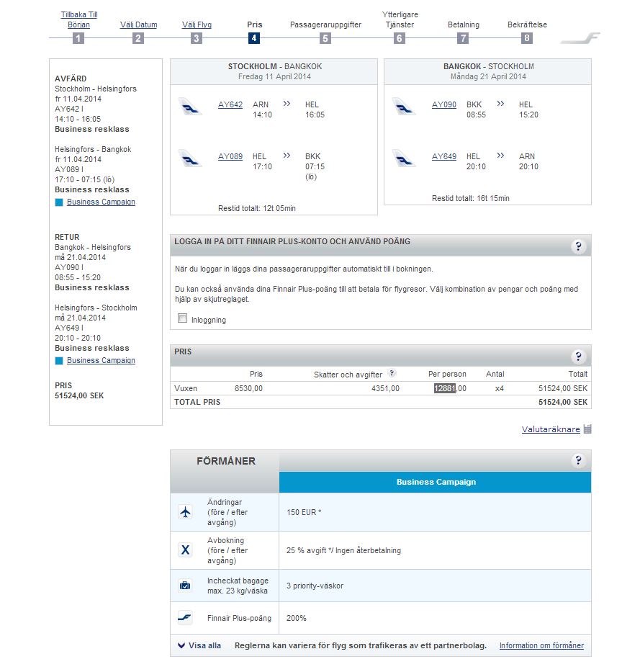Return to the Välj Flyg step
Viewport: 622px width, 672px height.
pos(197,25)
